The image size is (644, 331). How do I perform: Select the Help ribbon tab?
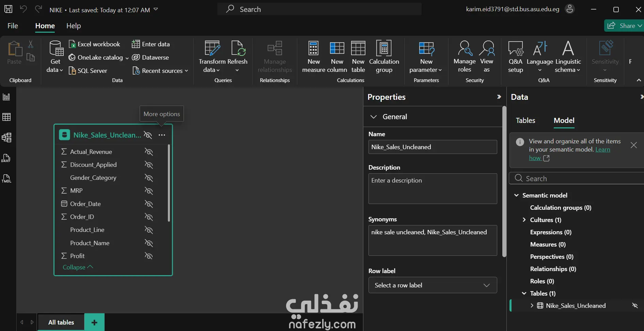tap(74, 26)
